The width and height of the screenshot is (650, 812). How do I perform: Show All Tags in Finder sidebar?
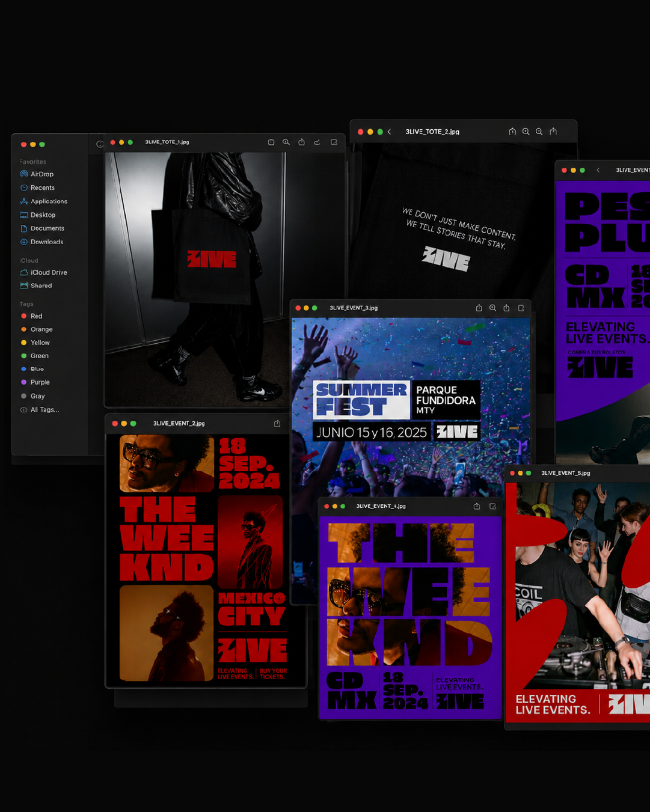40,410
